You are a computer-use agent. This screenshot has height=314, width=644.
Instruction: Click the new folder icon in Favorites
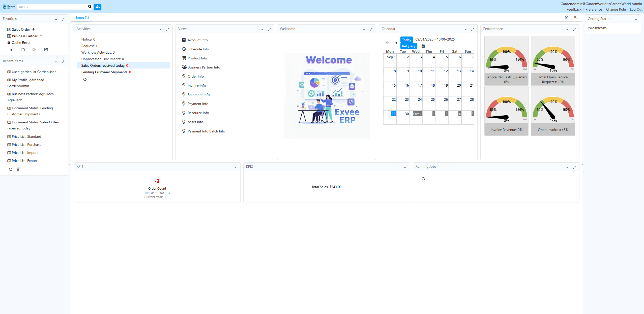[x=23, y=50]
